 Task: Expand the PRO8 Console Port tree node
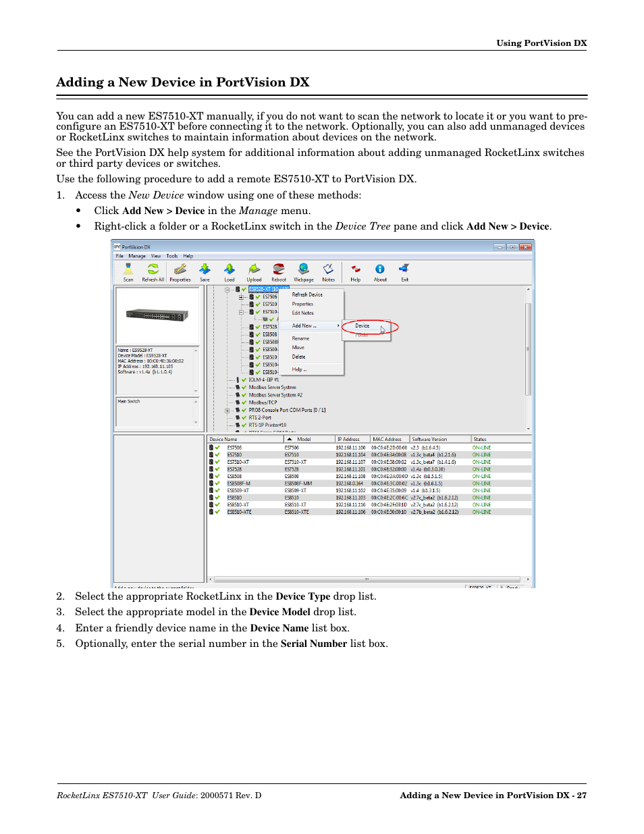click(x=227, y=410)
